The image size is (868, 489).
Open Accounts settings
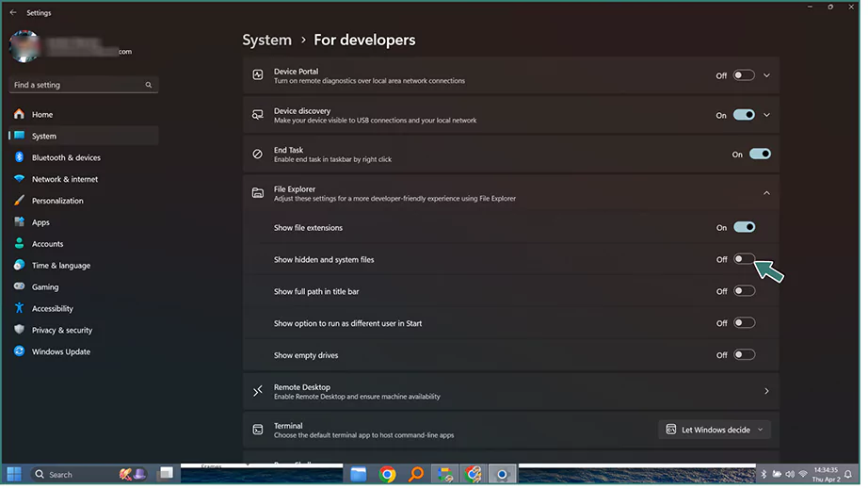(84, 245)
